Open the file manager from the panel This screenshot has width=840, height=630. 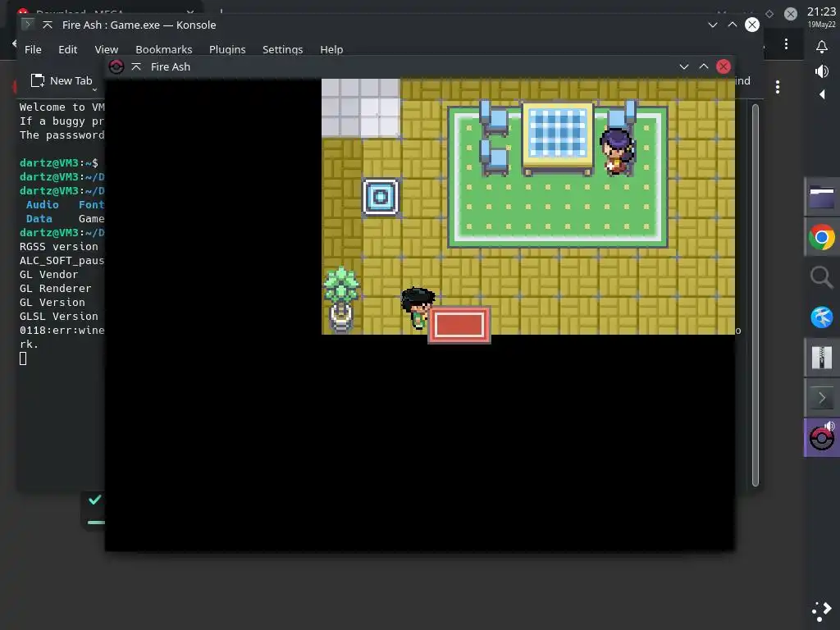coord(822,197)
